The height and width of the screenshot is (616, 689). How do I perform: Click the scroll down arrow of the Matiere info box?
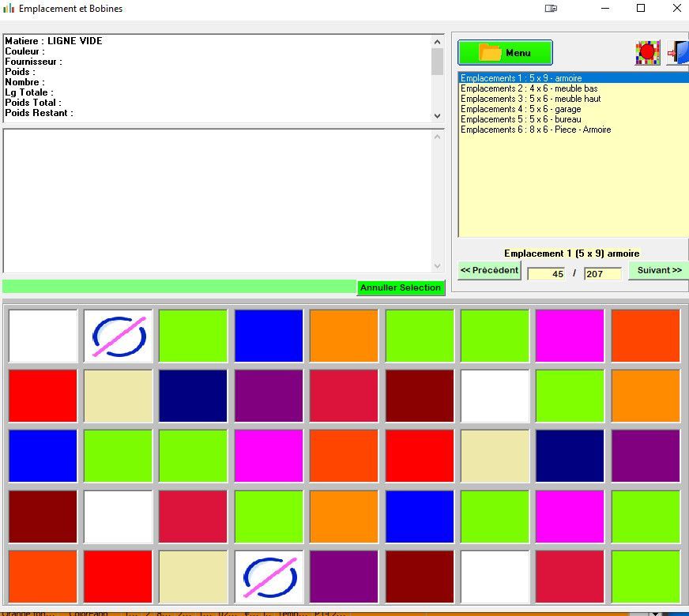click(437, 116)
